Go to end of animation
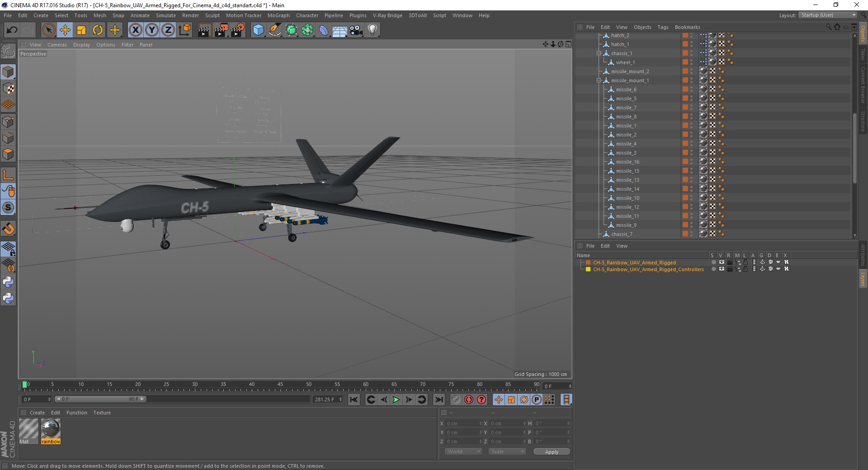Viewport: 868px width, 470px height. pos(439,399)
